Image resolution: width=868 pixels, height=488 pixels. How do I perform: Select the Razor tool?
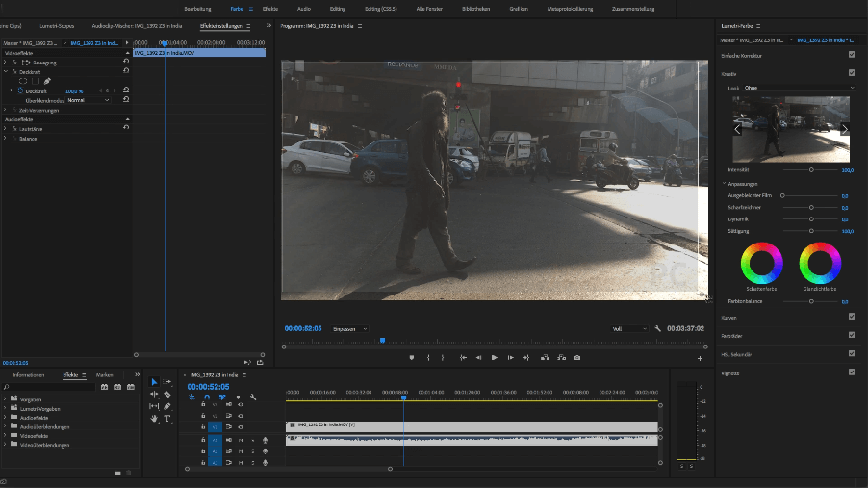(167, 395)
